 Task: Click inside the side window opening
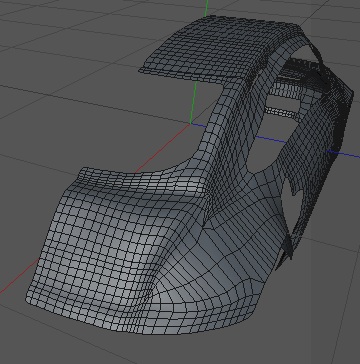pos(270,152)
